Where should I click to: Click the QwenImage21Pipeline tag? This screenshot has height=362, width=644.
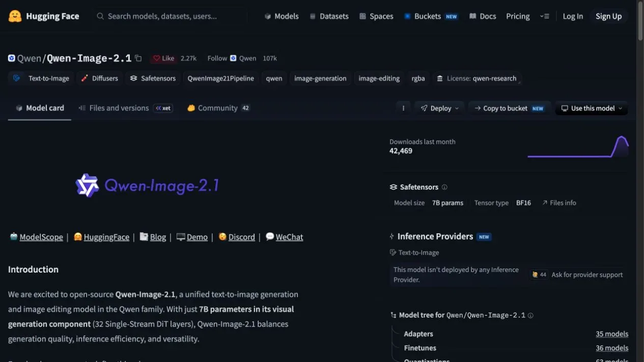tap(220, 78)
